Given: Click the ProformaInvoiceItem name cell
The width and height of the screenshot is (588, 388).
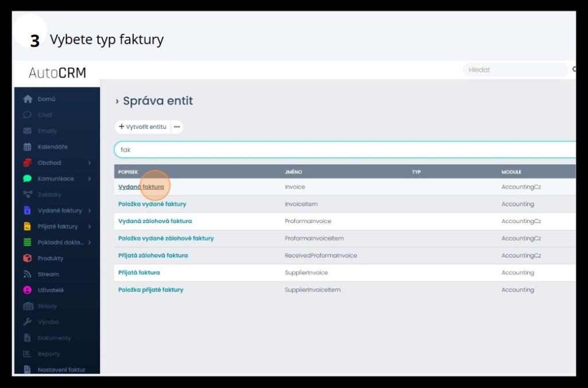Looking at the screenshot, I should pos(314,239).
